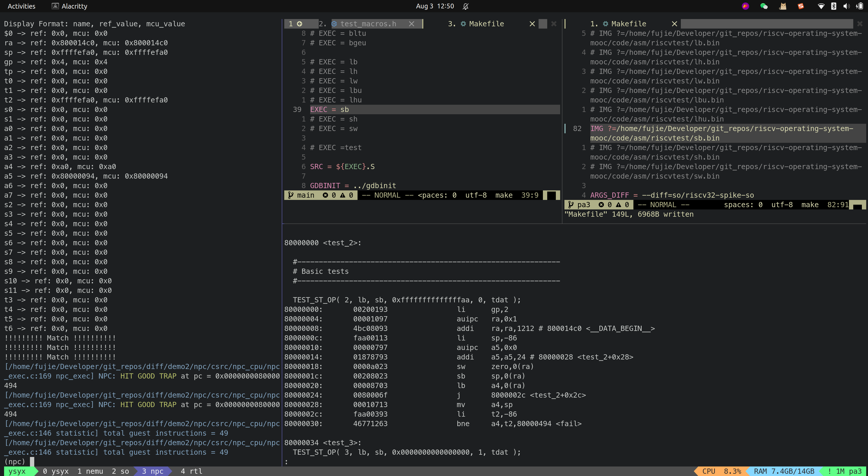Click warning triangle icon in pa3 status line
This screenshot has height=476, width=868.
coord(619,205)
